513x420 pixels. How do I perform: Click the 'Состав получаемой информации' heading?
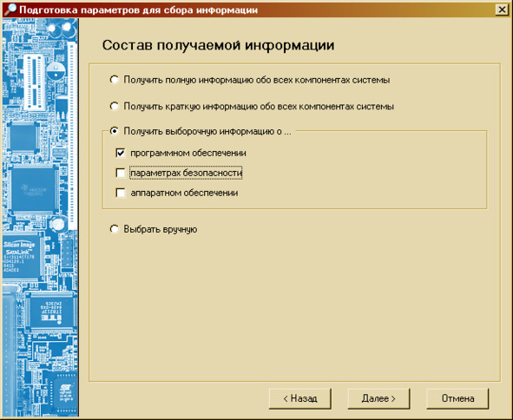point(218,45)
